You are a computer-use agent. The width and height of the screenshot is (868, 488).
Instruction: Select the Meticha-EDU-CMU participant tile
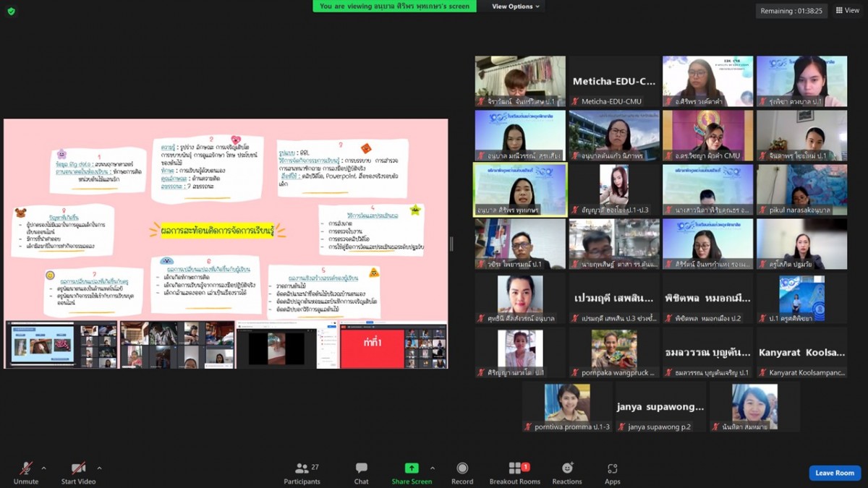(x=614, y=82)
